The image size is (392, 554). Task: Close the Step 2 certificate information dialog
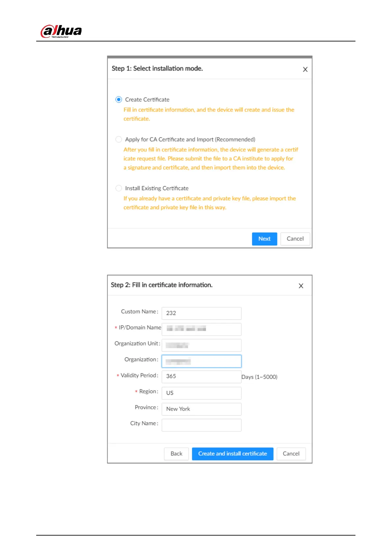[301, 286]
